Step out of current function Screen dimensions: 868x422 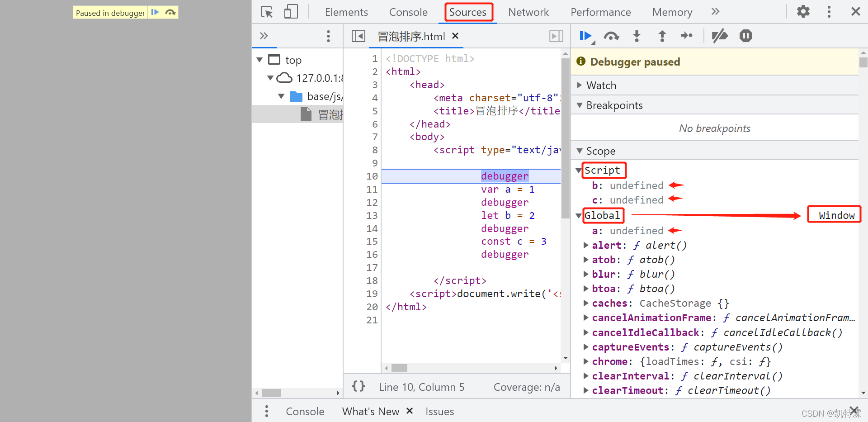(662, 36)
